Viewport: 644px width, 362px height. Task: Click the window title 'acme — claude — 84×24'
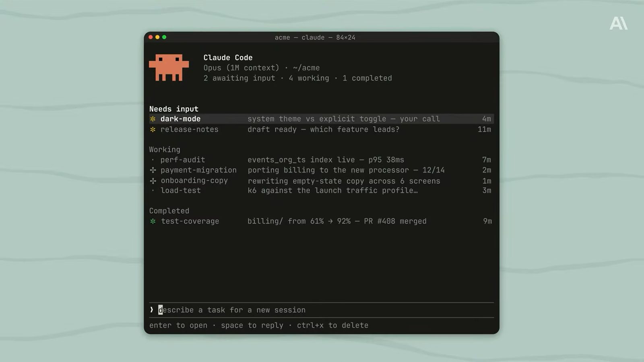click(x=315, y=37)
